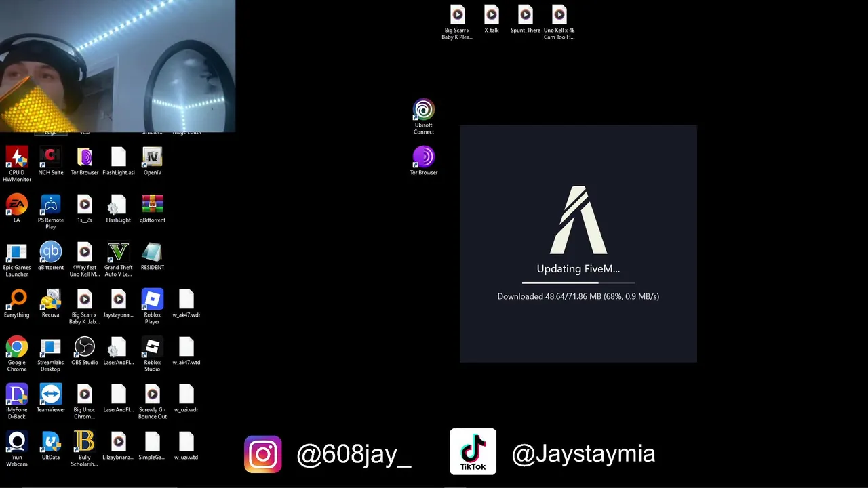Click the FiveM update progress bar
868x488 pixels.
coord(578,283)
